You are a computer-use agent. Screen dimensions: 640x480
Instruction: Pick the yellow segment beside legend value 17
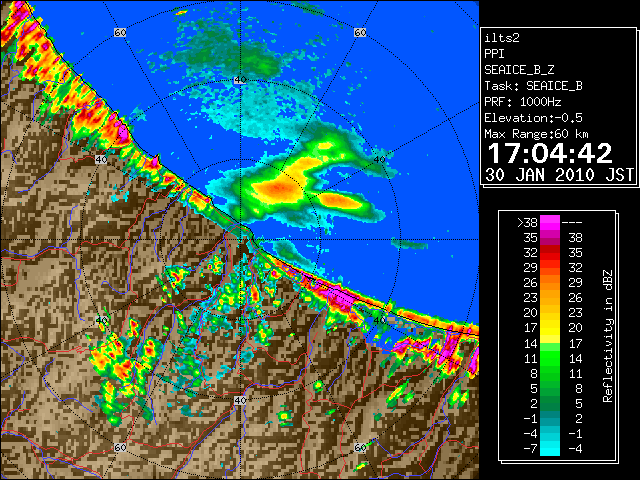click(x=550, y=328)
